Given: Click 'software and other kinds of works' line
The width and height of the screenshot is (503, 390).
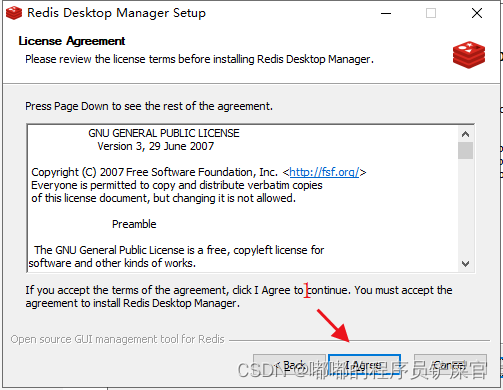Looking at the screenshot, I should [112, 263].
